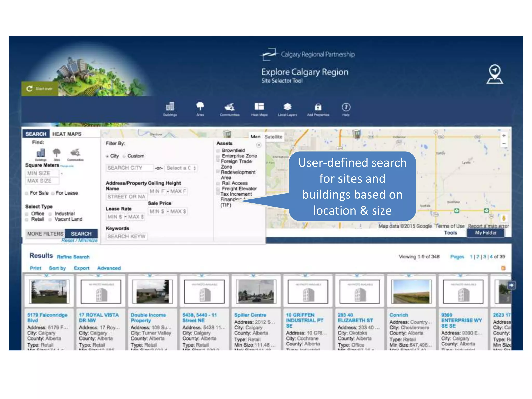Image resolution: width=532 pixels, height=399 pixels.
Task: Go to results page 2
Action: point(478,257)
